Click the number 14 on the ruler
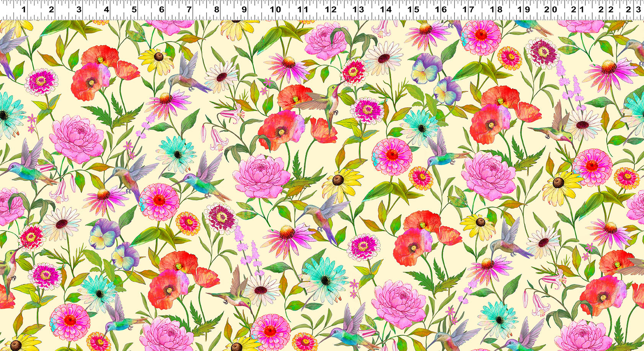 click(386, 9)
